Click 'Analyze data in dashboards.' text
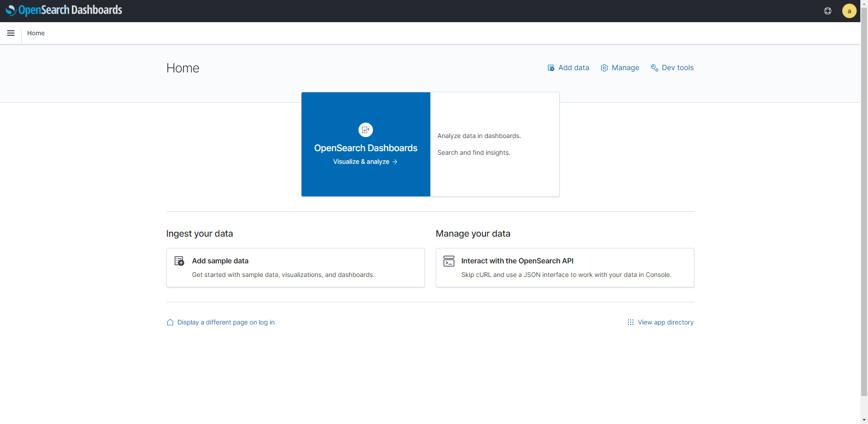The image size is (868, 424). pyautogui.click(x=479, y=136)
